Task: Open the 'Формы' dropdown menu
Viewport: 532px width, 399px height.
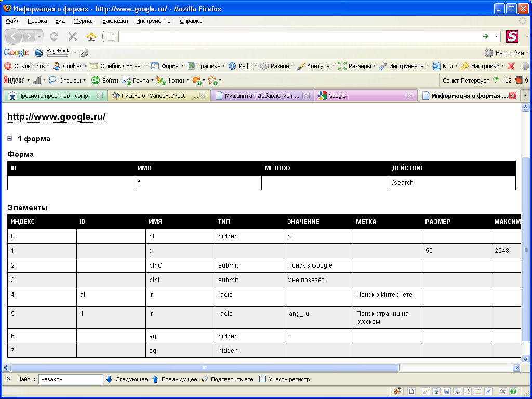Action: click(x=167, y=66)
